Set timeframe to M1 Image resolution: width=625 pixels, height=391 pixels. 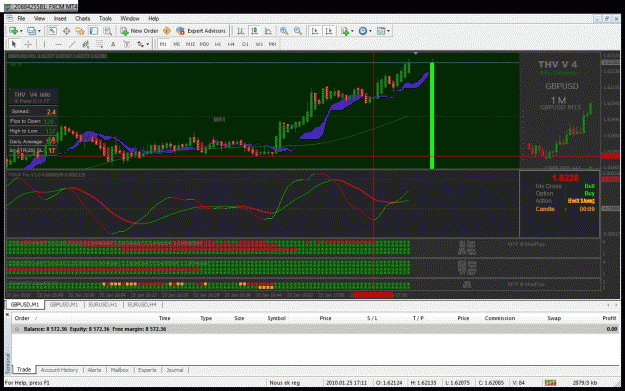[x=163, y=44]
